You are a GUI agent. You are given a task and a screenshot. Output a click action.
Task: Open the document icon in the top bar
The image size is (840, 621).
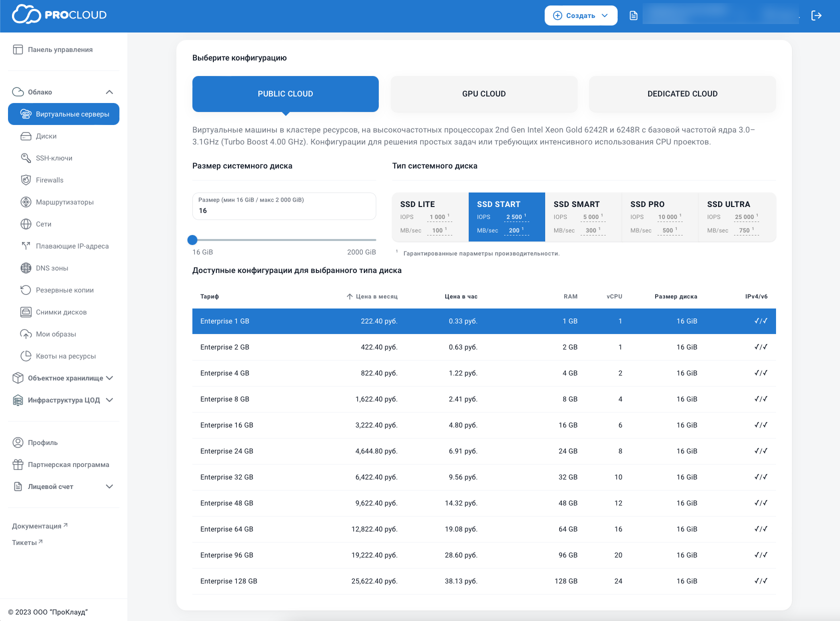[x=633, y=15]
